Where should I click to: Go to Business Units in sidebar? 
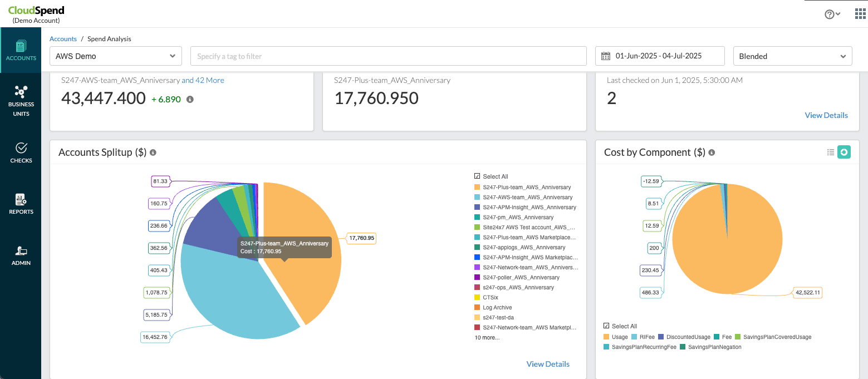click(x=21, y=100)
